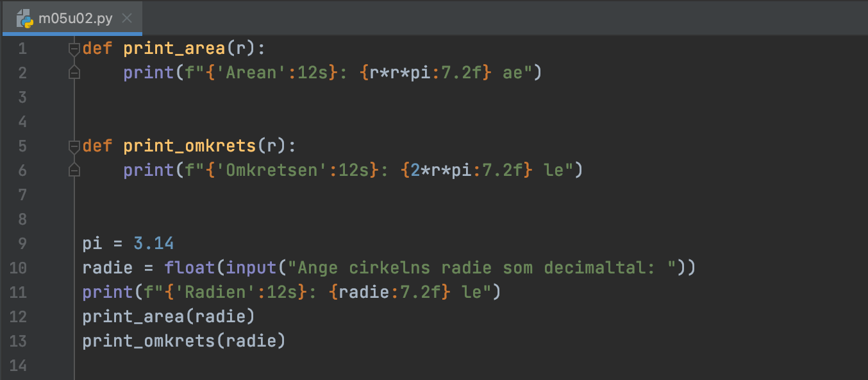Viewport: 868px width, 380px height.
Task: Click the print_area(radie) call
Action: pyautogui.click(x=169, y=317)
